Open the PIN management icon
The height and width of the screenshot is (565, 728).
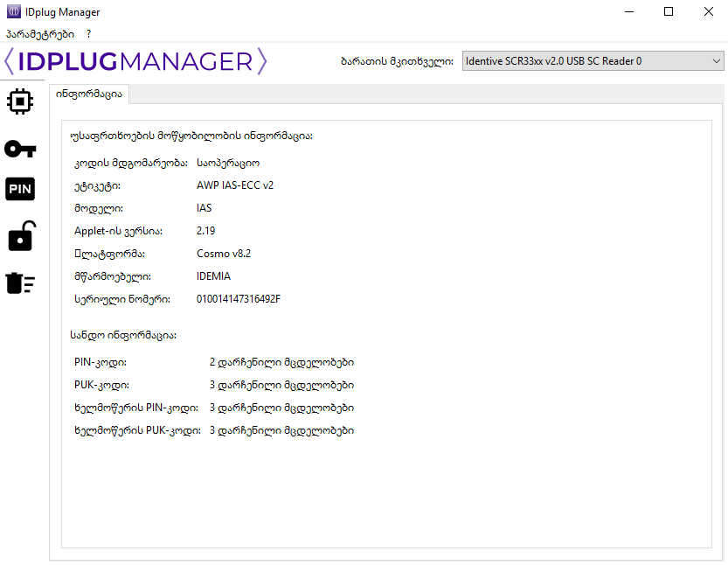click(x=20, y=189)
